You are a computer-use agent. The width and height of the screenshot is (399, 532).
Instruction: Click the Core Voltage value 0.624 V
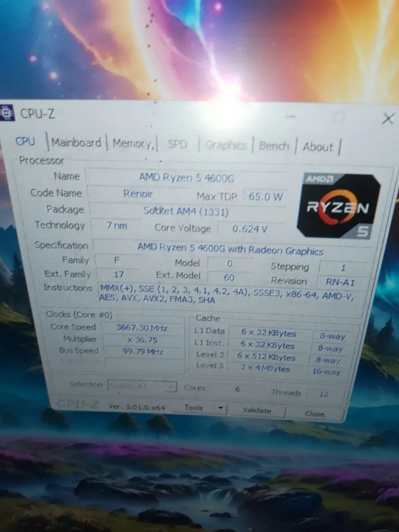point(250,229)
